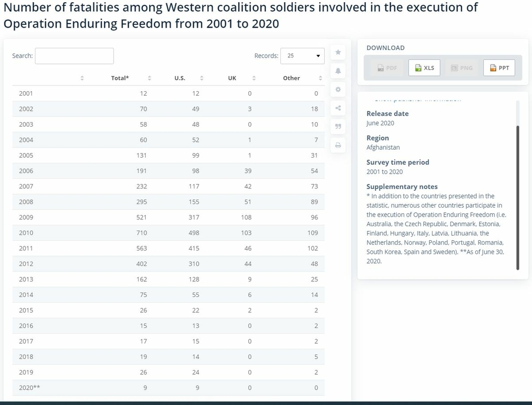The height and width of the screenshot is (405, 532).
Task: Click the bell notification alert icon
Action: (x=338, y=71)
